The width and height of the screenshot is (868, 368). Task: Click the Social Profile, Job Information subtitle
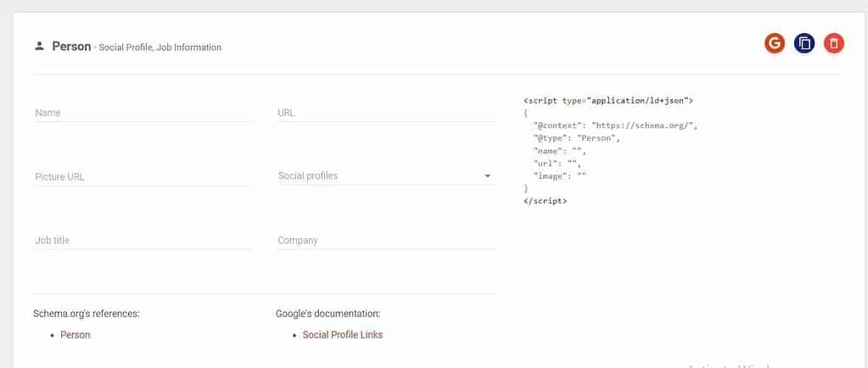[x=160, y=47]
